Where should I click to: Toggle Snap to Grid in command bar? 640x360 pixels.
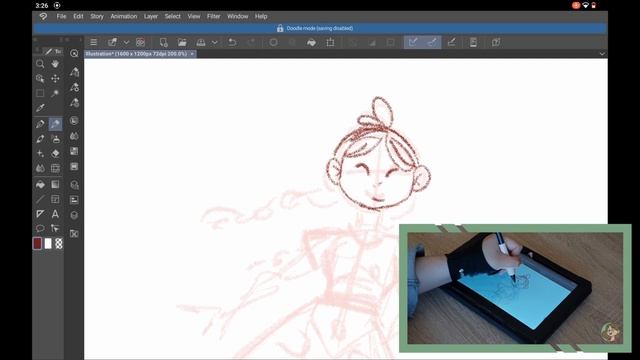451,42
